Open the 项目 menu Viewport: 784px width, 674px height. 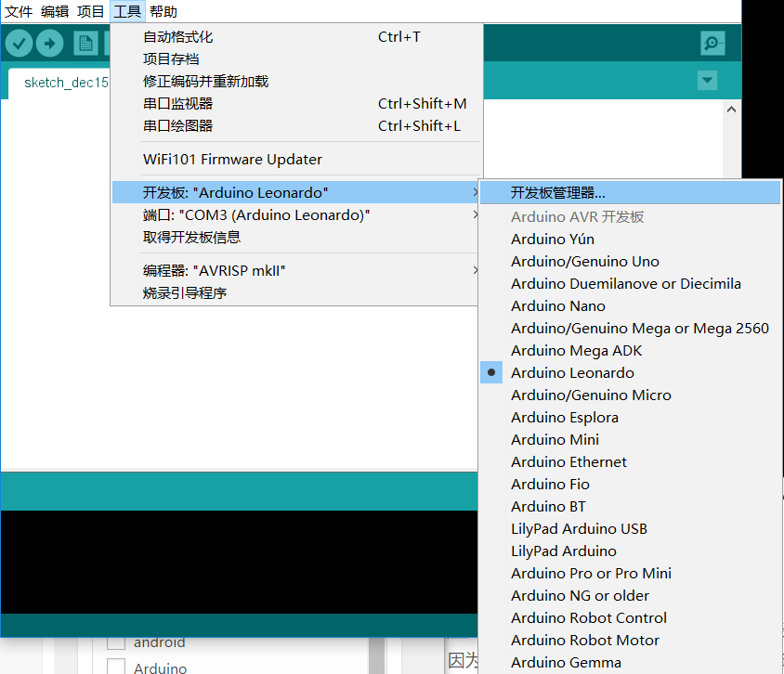pyautogui.click(x=90, y=11)
